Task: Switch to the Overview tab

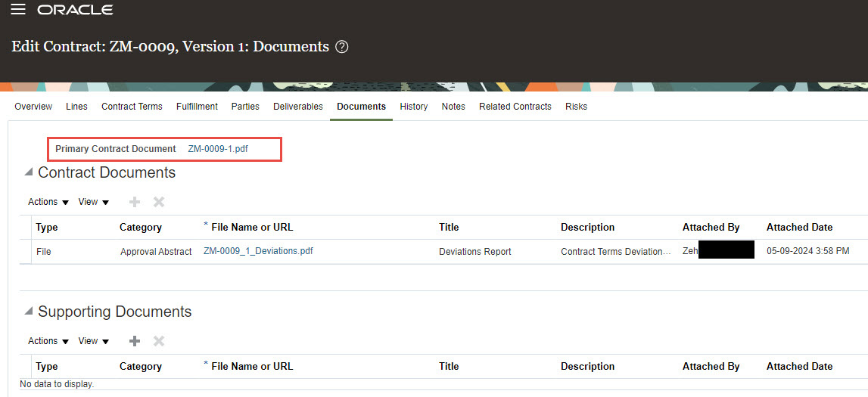Action: click(x=33, y=106)
